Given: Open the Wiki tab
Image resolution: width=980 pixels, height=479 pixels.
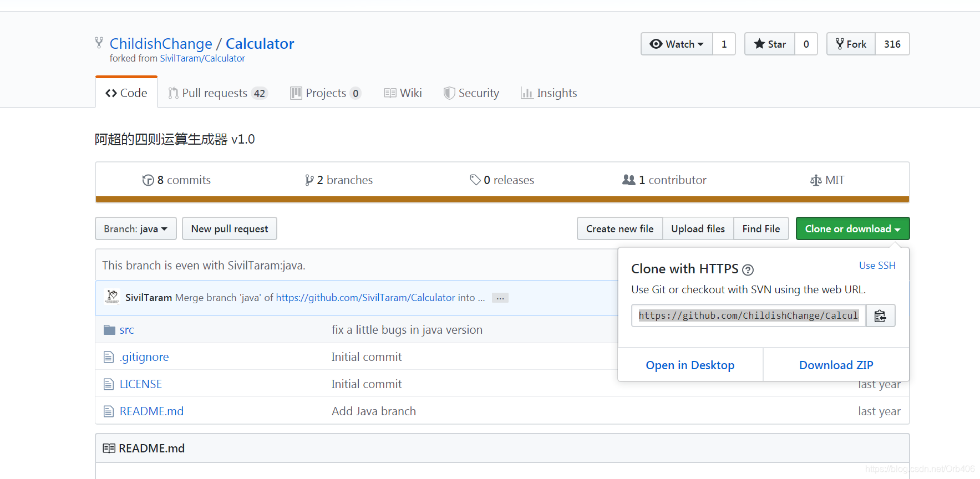Looking at the screenshot, I should [x=403, y=93].
